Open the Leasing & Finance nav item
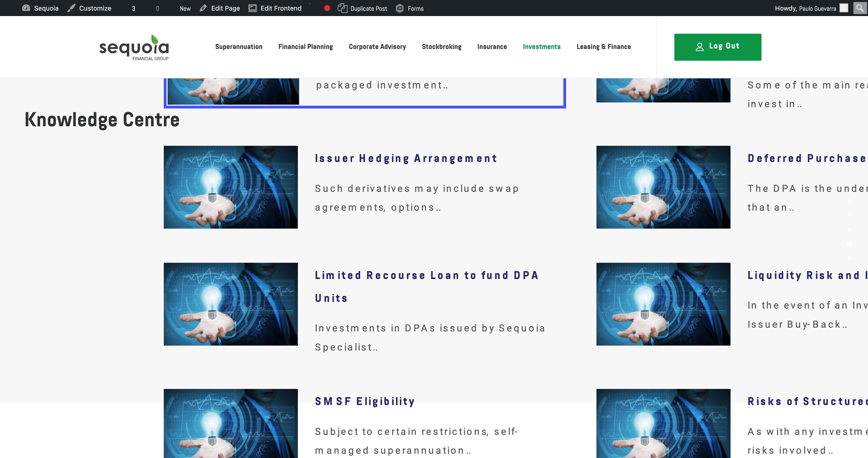This screenshot has height=458, width=868. 604,47
